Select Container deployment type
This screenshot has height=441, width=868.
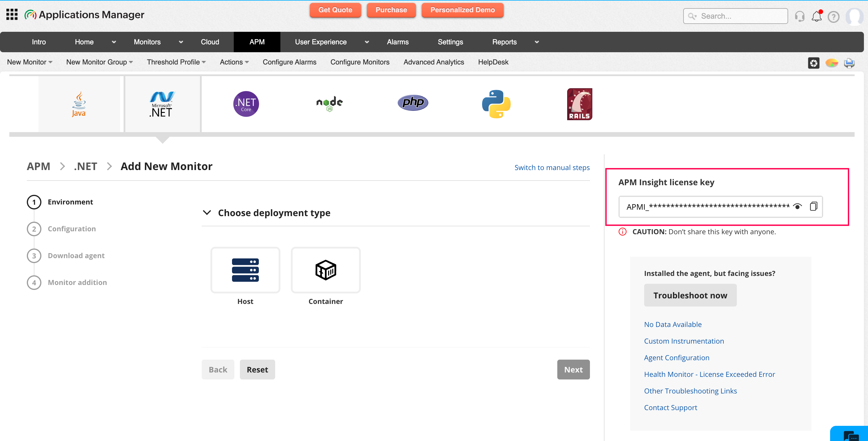(x=326, y=270)
